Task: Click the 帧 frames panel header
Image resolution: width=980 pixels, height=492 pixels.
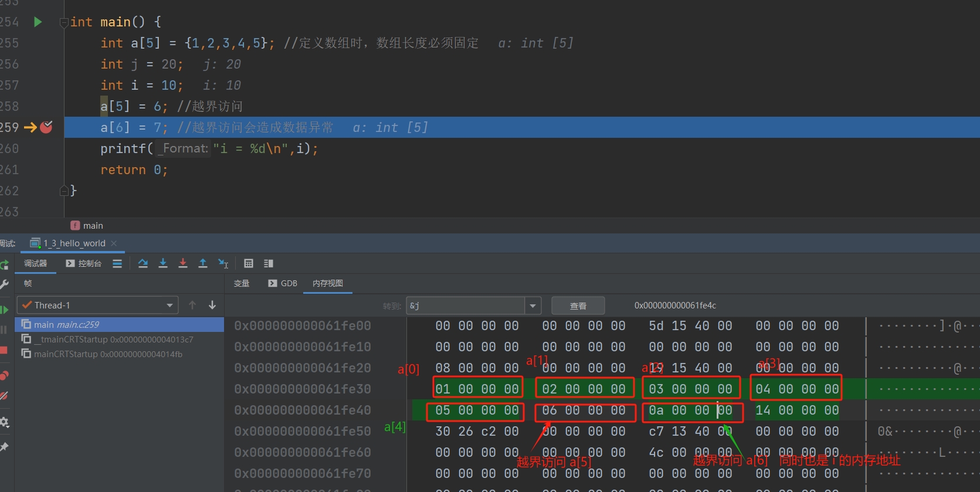Action: pos(28,283)
